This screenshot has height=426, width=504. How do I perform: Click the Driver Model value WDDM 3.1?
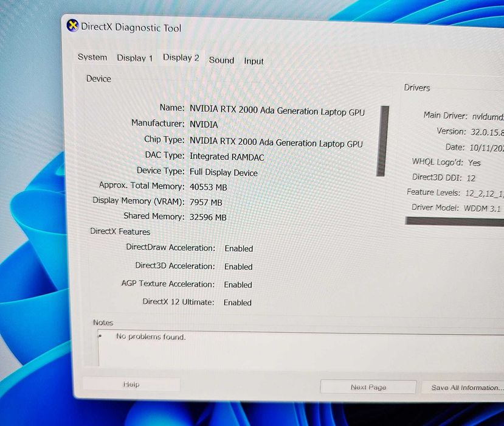tap(482, 209)
